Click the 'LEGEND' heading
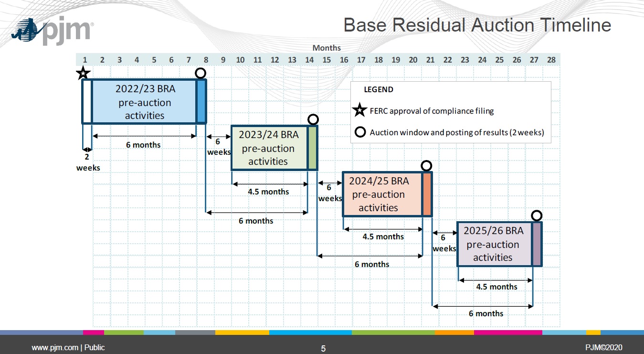 [379, 89]
